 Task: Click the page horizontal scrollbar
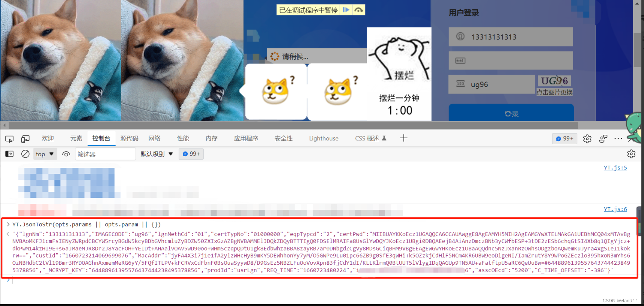click(293, 125)
